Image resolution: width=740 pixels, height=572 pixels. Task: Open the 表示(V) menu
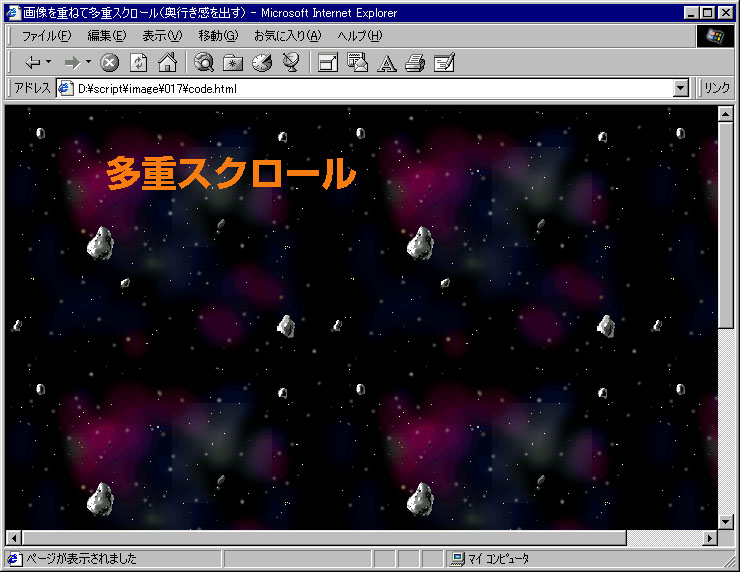pyautogui.click(x=162, y=36)
